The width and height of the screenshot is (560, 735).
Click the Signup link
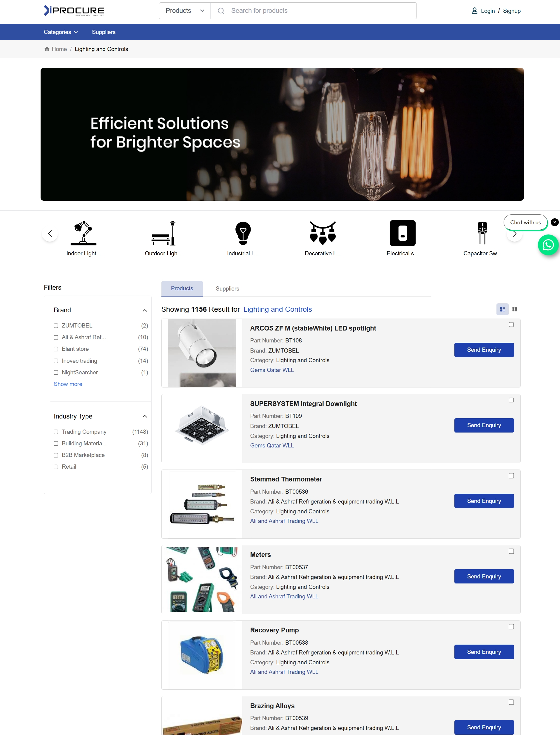point(512,11)
